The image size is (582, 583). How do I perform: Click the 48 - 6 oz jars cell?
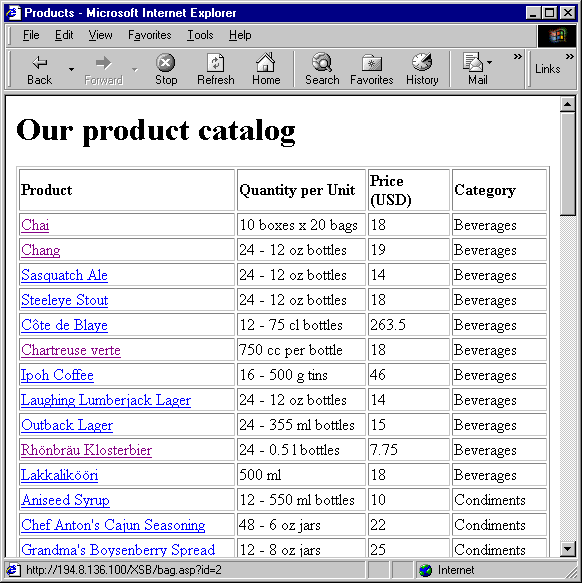301,525
